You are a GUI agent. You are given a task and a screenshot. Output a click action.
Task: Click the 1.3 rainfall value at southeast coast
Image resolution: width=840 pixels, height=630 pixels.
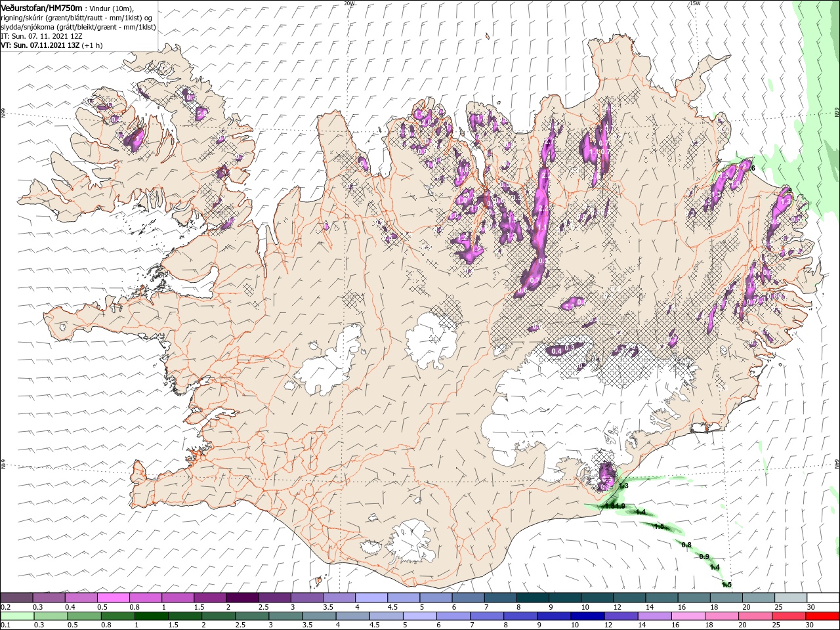(x=623, y=486)
